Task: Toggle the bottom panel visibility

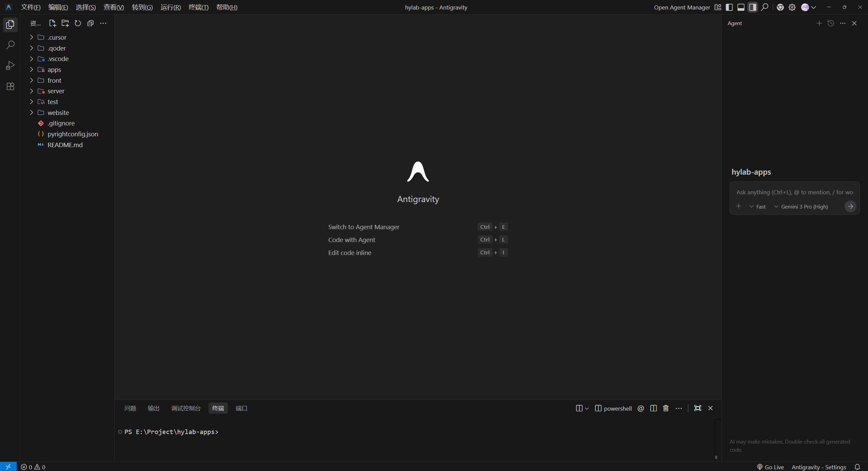Action: coord(741,7)
